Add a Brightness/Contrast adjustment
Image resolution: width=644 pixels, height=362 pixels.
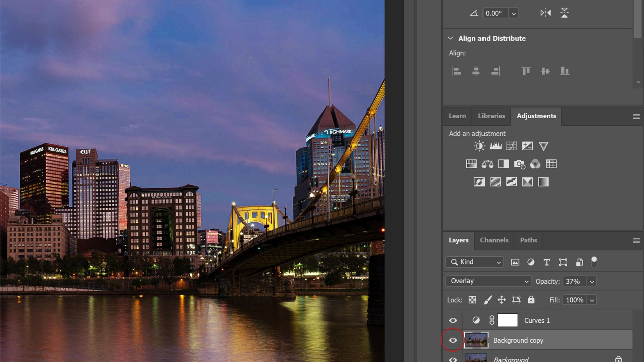tap(479, 146)
